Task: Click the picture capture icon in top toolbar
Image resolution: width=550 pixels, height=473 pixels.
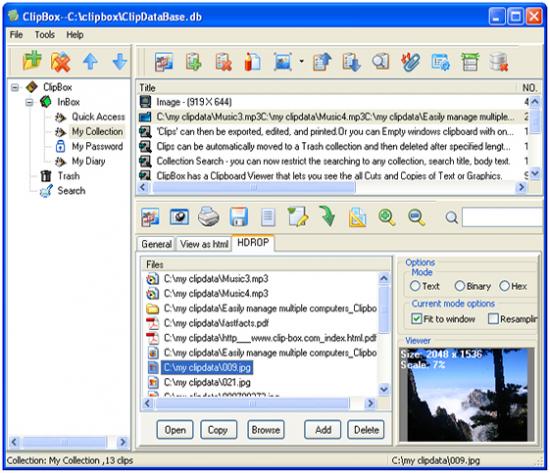Action: click(x=283, y=62)
